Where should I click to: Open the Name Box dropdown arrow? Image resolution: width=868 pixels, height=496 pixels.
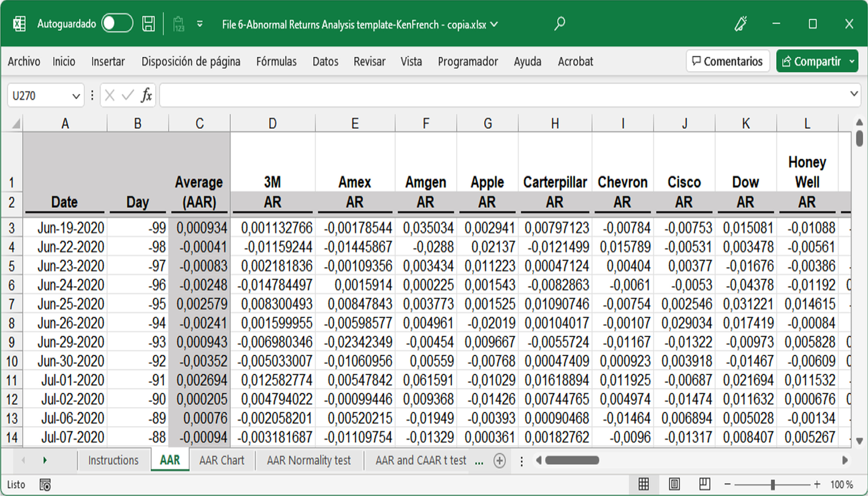[76, 96]
